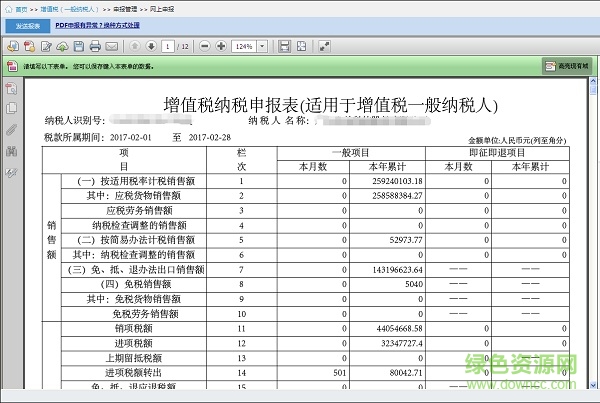Click the value 258588384.27 in row 2
600x403 pixels.
[x=397, y=196]
